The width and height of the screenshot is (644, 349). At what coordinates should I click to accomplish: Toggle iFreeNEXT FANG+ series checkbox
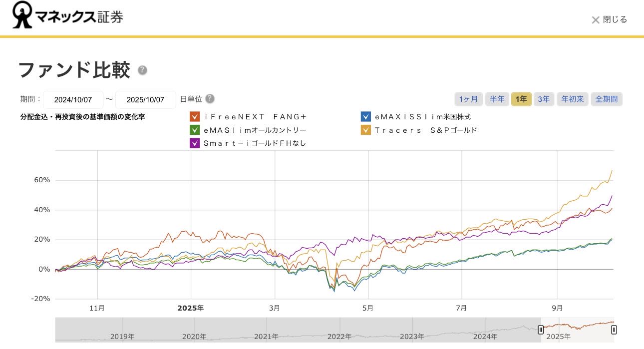[x=195, y=117]
